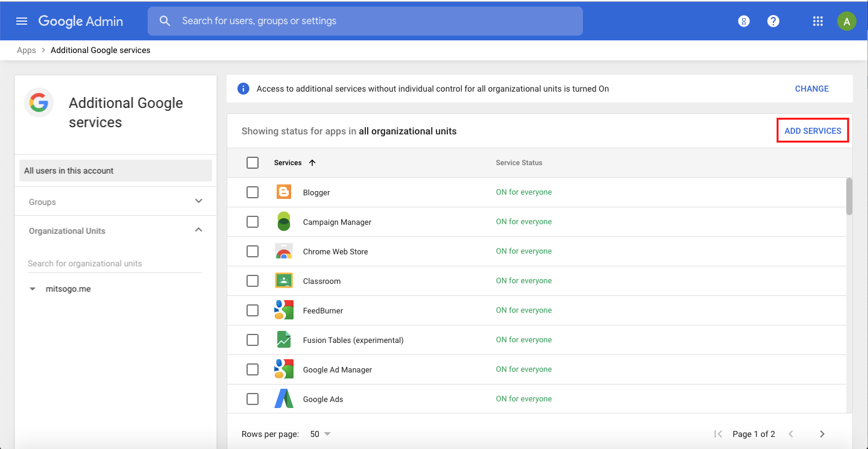Click the Services column header

tap(288, 163)
